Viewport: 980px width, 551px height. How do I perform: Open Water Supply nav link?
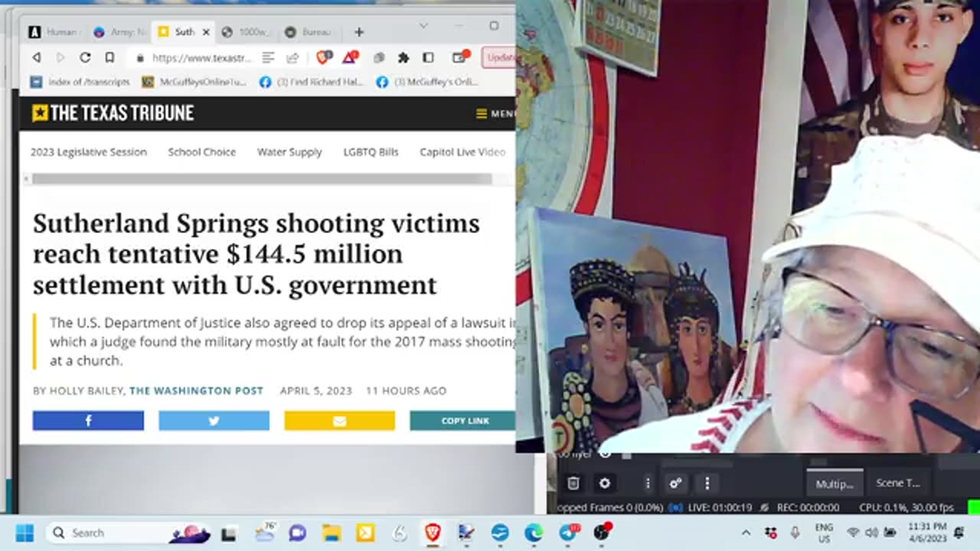pyautogui.click(x=289, y=152)
